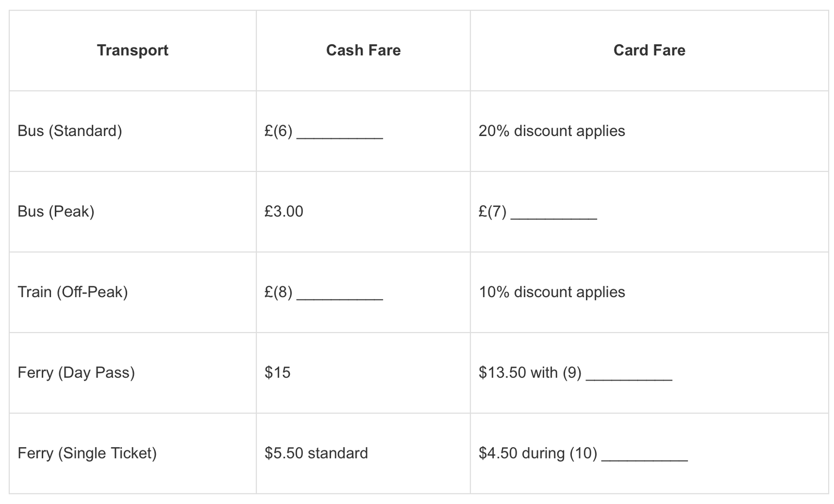Click the 10% discount applies text

pos(551,292)
